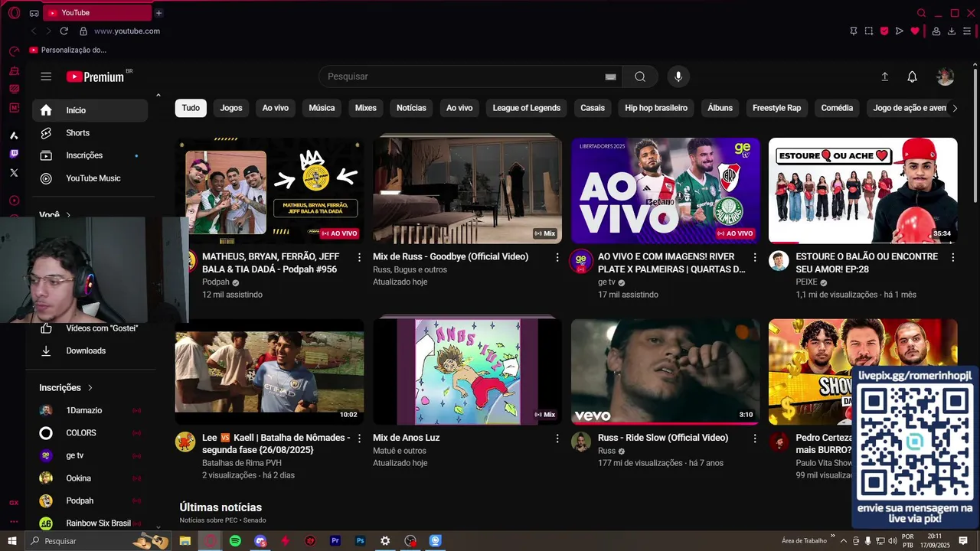Open the YouTube upload/create arrow icon
Viewport: 980px width, 551px height.
(884, 77)
